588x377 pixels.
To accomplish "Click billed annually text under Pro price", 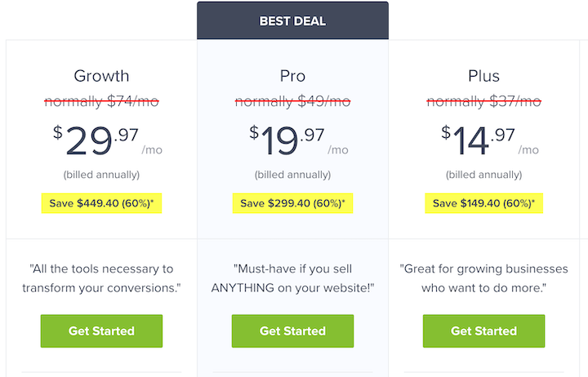I will pos(292,175).
